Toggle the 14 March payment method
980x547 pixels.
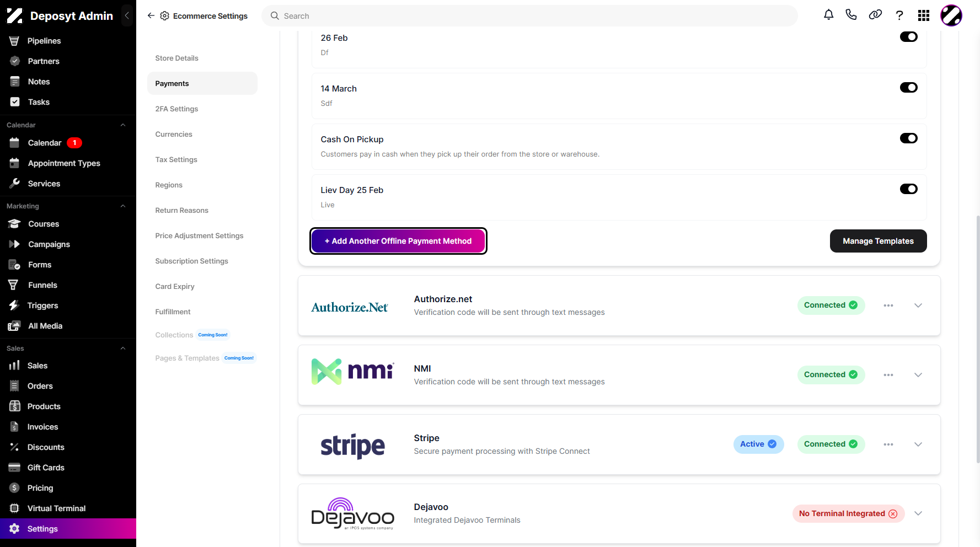[909, 88]
